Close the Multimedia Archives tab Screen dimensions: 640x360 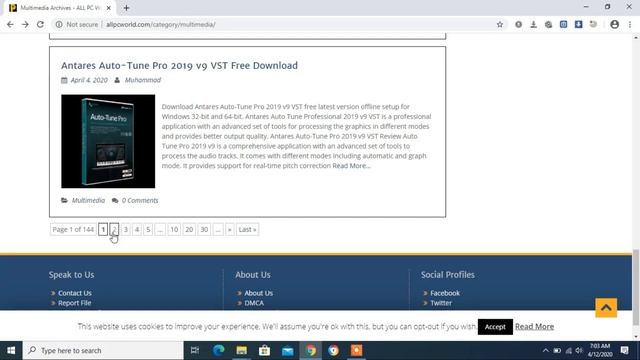(109, 8)
